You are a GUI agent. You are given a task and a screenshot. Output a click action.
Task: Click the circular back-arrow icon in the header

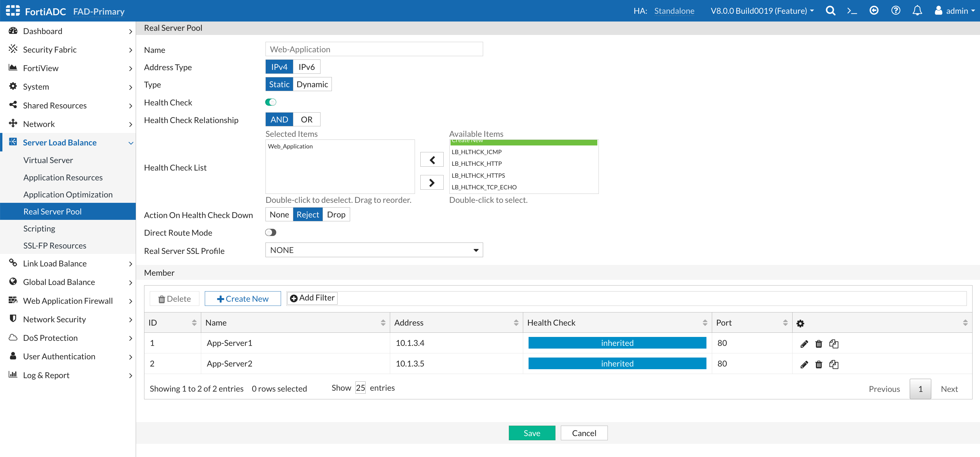pos(874,11)
